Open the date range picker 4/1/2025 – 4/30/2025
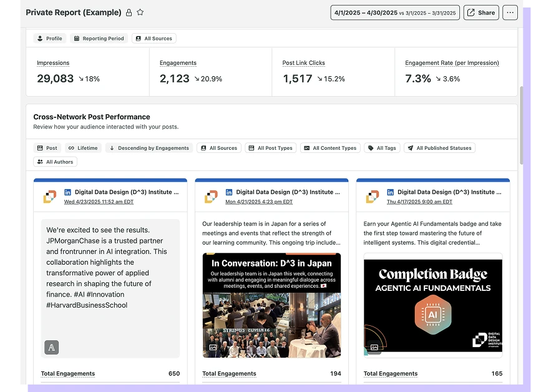This screenshot has width=551, height=392. pos(395,12)
